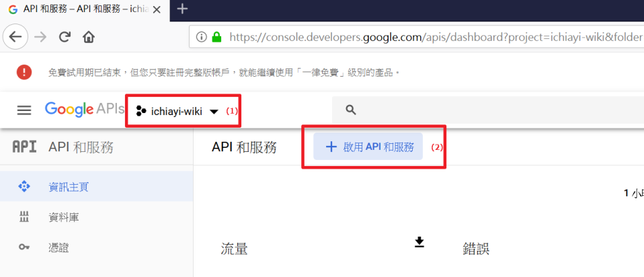This screenshot has width=644, height=277.
Task: Click the key icon beside 憑證
Action: [24, 247]
